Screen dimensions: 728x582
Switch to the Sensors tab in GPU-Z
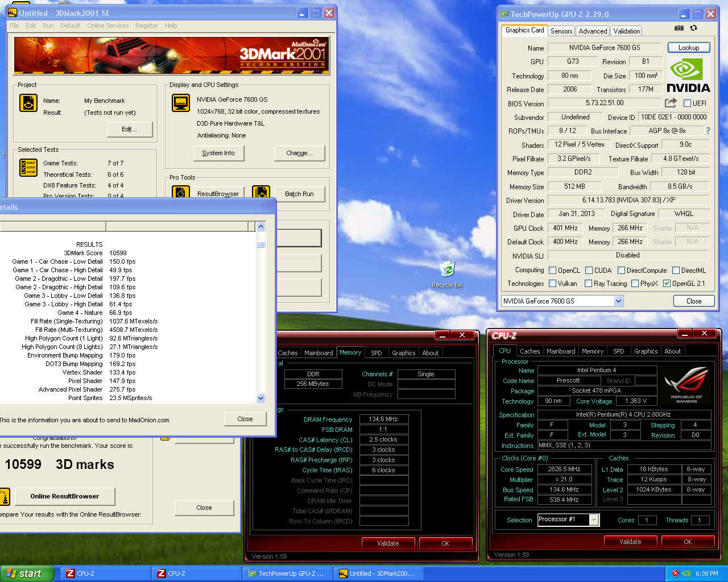tap(561, 31)
